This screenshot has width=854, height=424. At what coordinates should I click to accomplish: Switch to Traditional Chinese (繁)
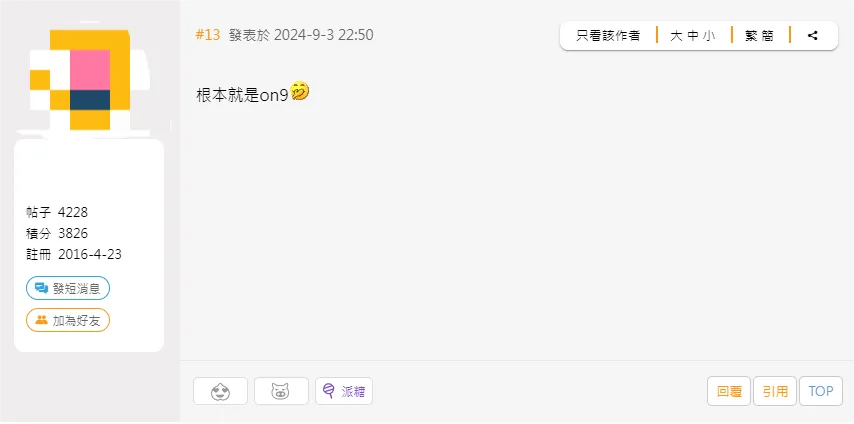click(x=752, y=36)
